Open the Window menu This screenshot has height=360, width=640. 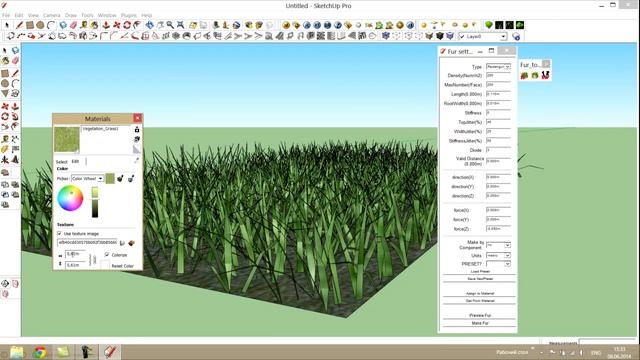pyautogui.click(x=107, y=15)
